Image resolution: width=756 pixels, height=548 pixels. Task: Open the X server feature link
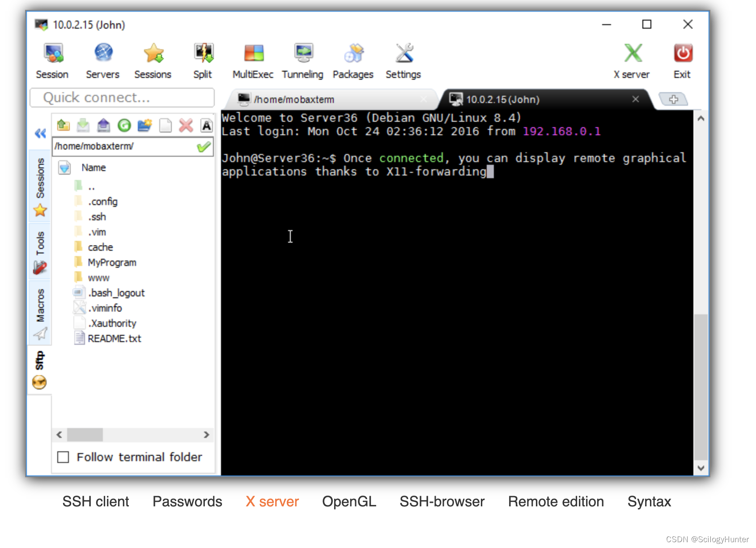[x=272, y=501]
